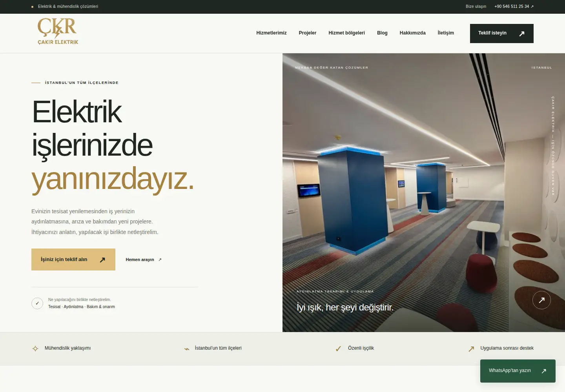Click the office lighting hero photo
This screenshot has height=392, width=565.
pos(424,192)
